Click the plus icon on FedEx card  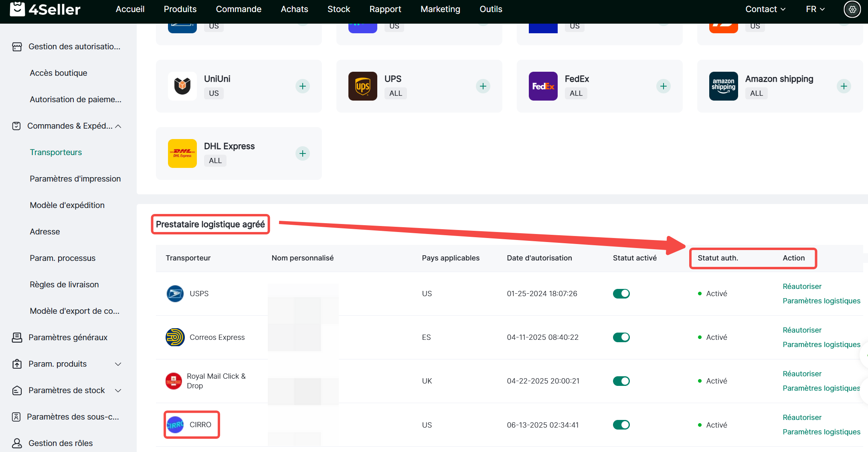664,86
